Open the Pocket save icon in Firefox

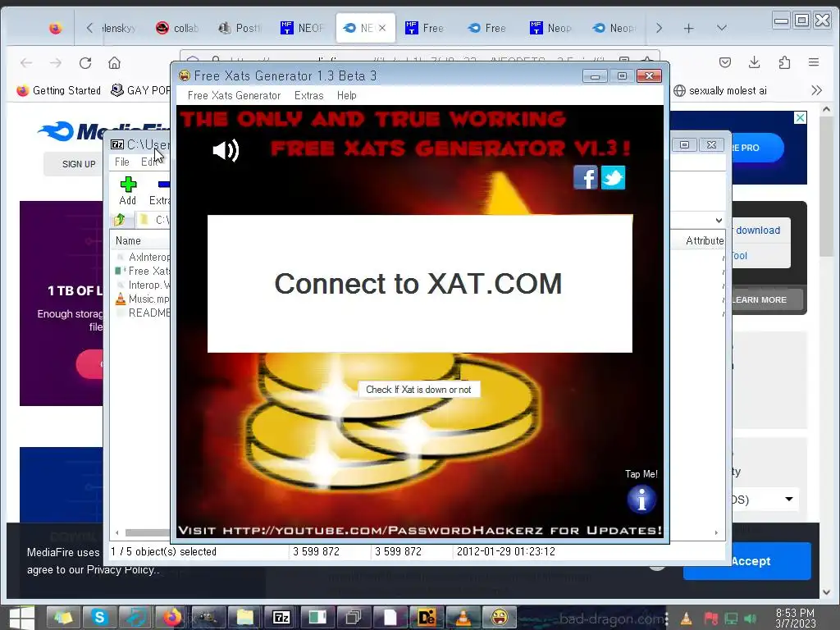(725, 62)
